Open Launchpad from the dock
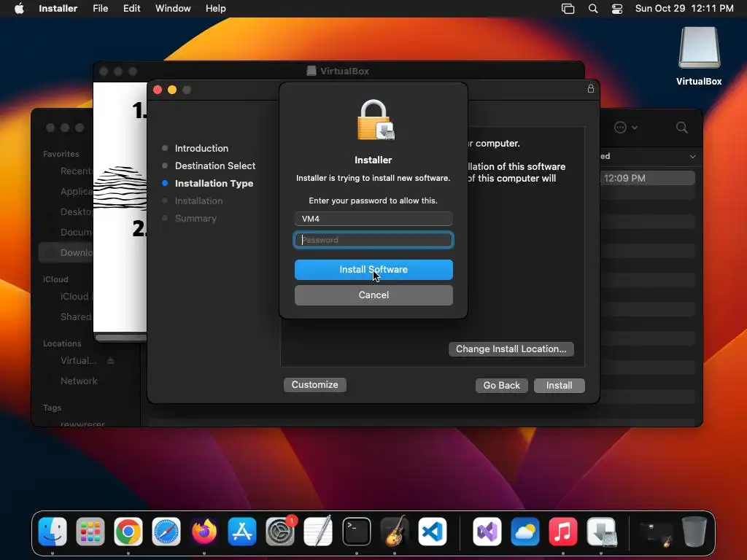 [90, 531]
